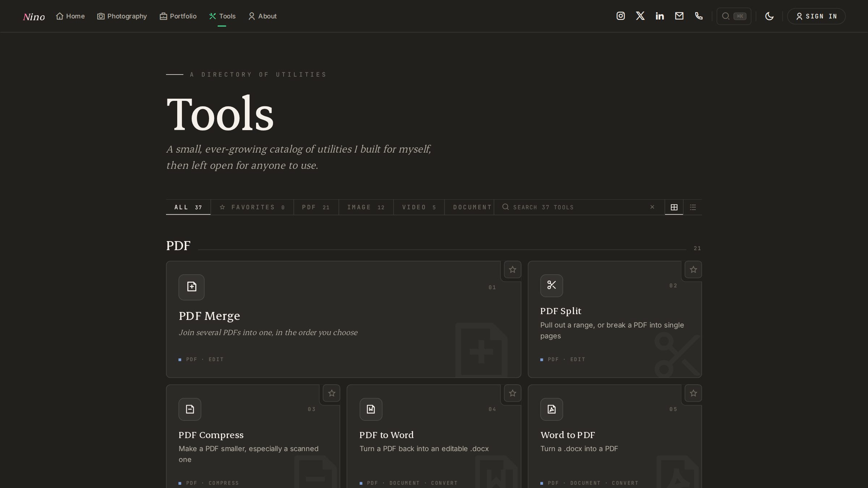Open the About nav item
Viewport: 868px width, 488px height.
pyautogui.click(x=262, y=16)
